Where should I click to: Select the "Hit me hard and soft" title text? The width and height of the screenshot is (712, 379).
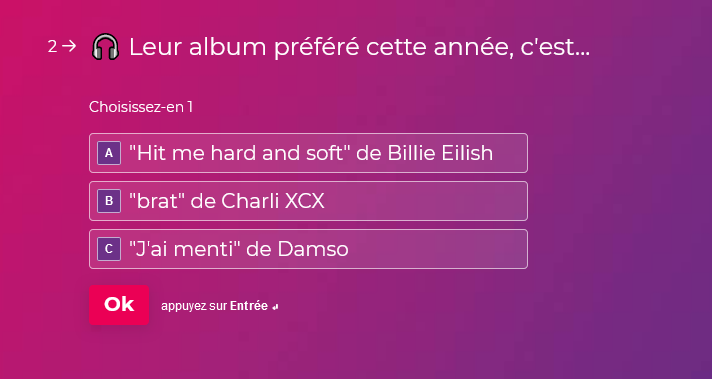click(240, 153)
